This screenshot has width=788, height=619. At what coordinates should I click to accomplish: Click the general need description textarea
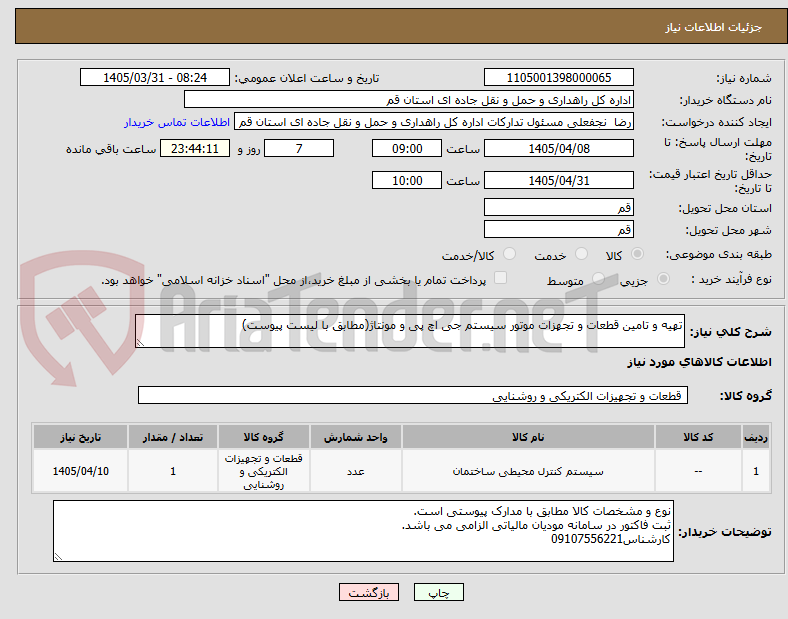pos(410,331)
